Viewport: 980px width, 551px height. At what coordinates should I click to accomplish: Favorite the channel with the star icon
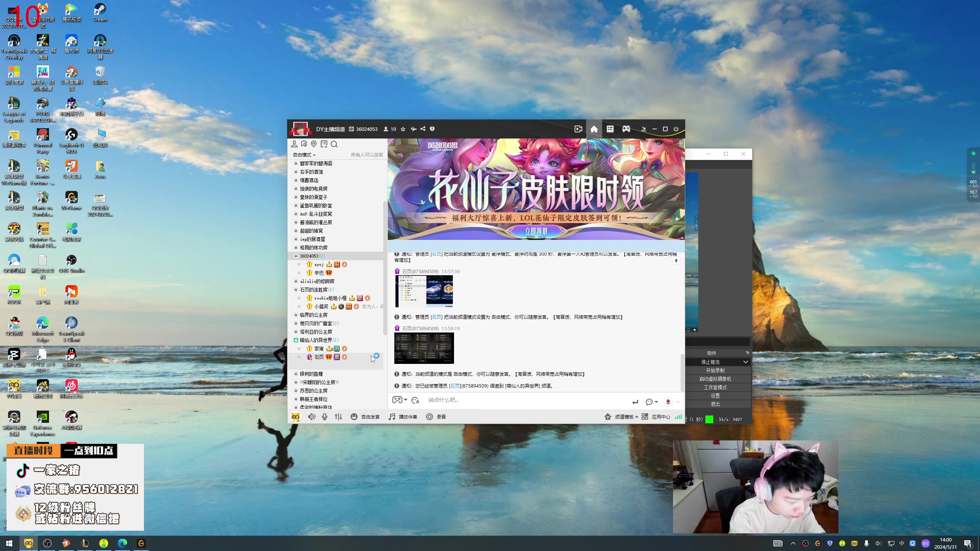click(x=403, y=129)
